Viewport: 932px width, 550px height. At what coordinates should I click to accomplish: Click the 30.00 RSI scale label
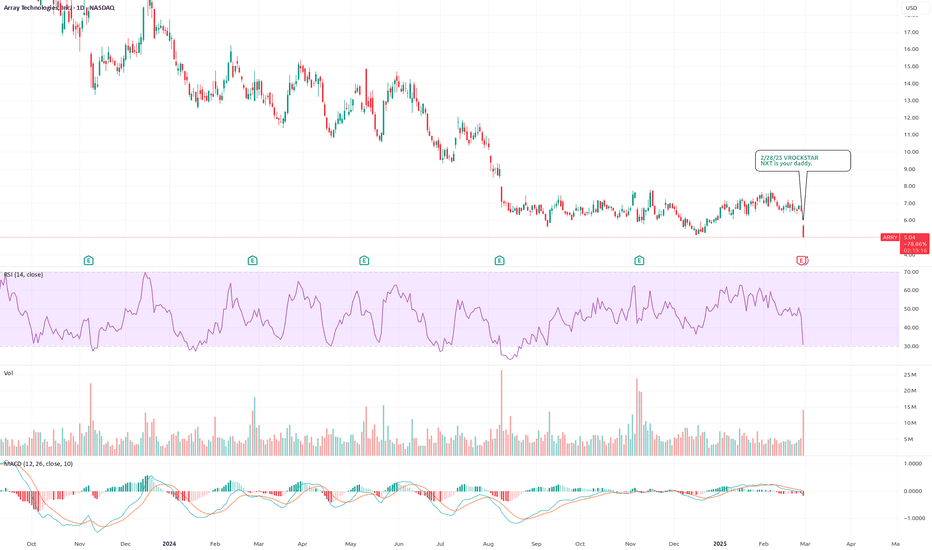click(x=911, y=346)
